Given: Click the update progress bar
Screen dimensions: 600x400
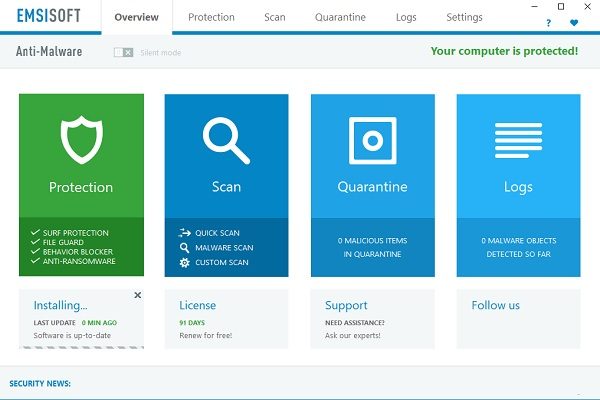Looking at the screenshot, I should (x=82, y=348).
